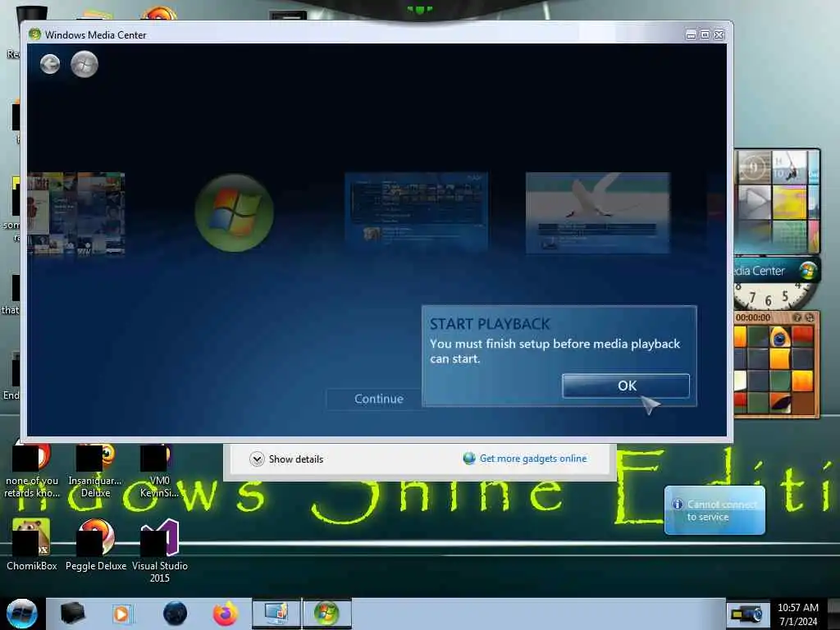Click the puzzle gadget solve icon
The image size is (840, 630).
click(x=810, y=317)
